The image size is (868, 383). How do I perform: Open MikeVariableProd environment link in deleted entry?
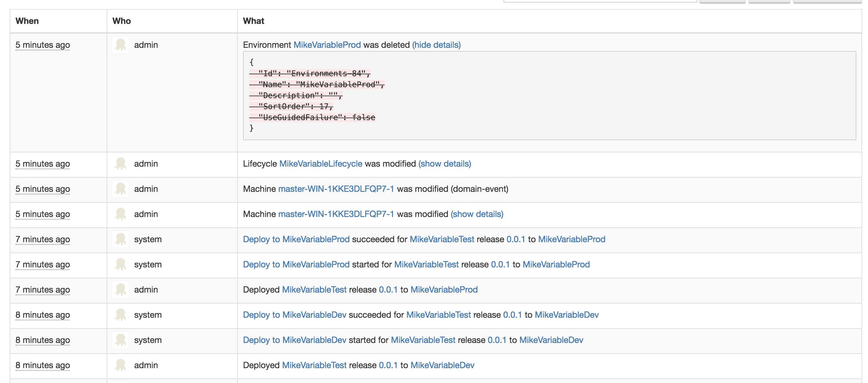click(x=327, y=45)
